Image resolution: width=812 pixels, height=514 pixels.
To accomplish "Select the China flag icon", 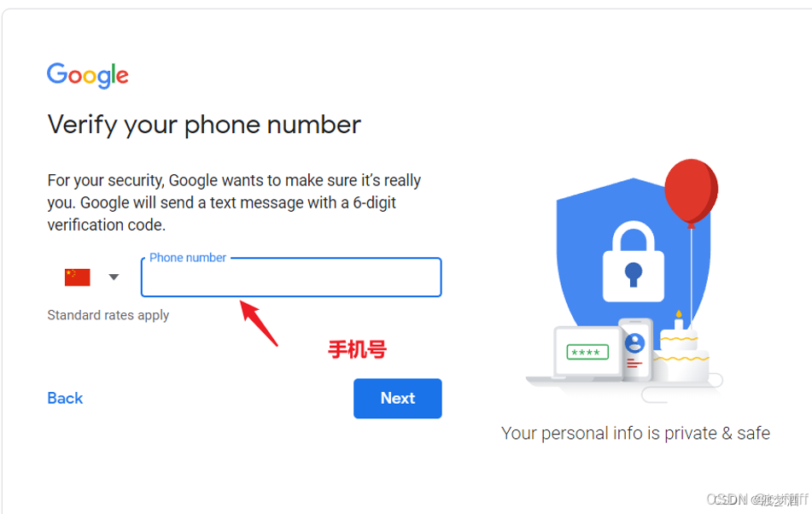I will pos(77,277).
